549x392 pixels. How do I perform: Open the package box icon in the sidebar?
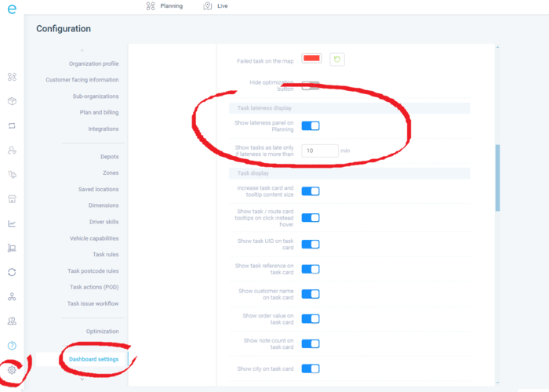(x=12, y=101)
